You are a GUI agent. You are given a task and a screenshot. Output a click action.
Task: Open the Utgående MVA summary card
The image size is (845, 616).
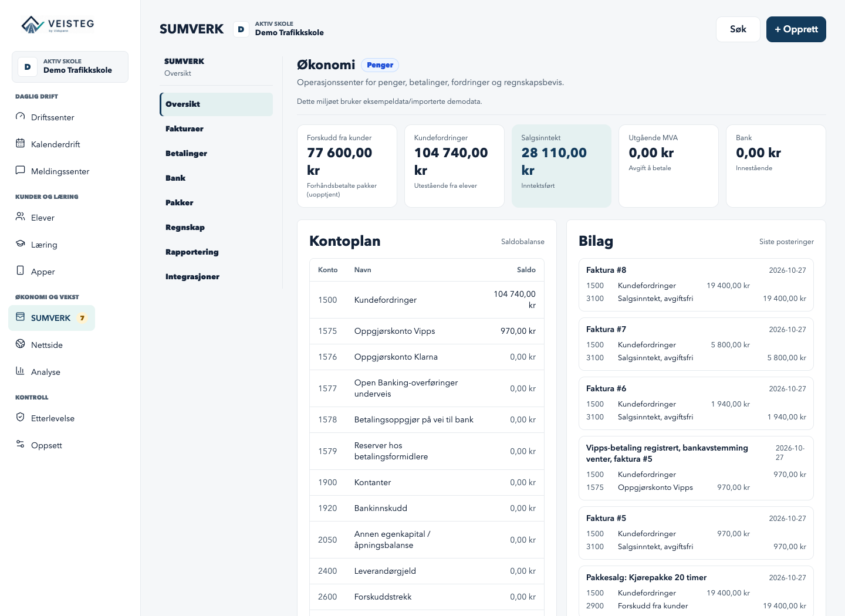coord(668,166)
